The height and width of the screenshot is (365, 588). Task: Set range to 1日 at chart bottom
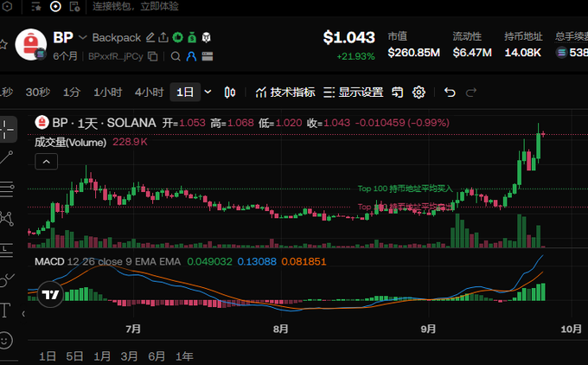click(48, 356)
